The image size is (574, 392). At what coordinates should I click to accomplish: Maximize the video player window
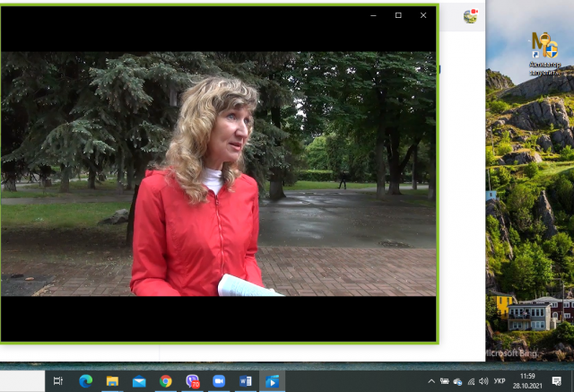[398, 15]
